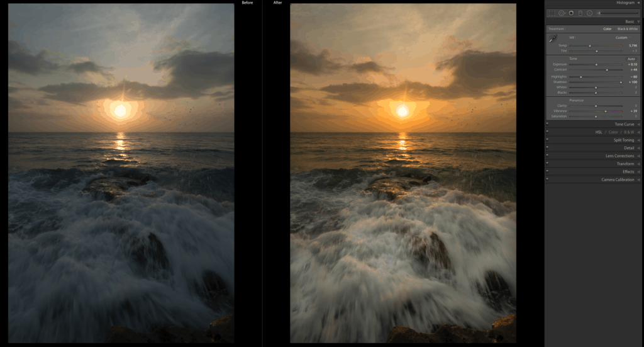Select the Crop Overlay grid tool

tap(552, 13)
